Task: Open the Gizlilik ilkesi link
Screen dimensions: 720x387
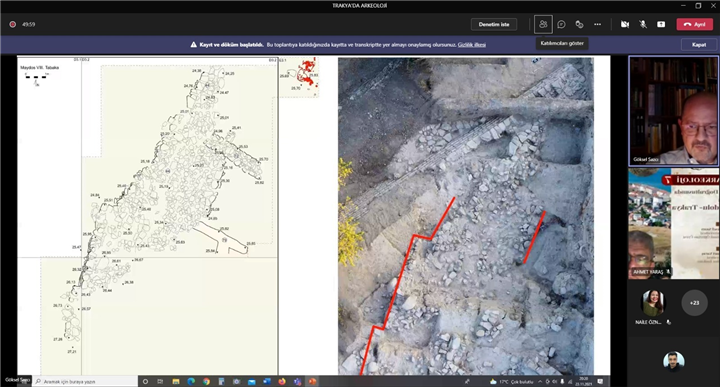Action: [x=472, y=45]
